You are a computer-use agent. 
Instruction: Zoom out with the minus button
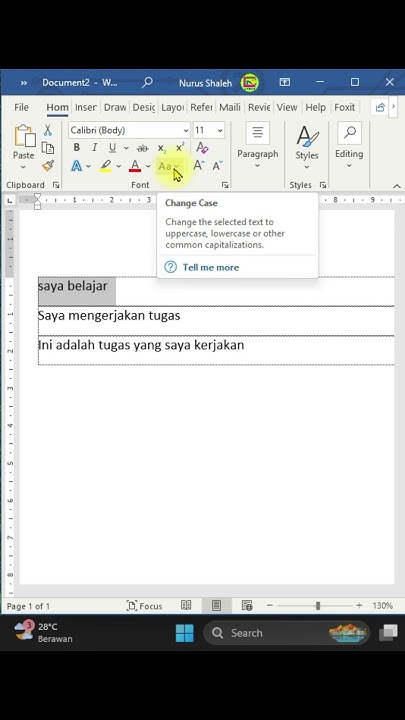270,606
